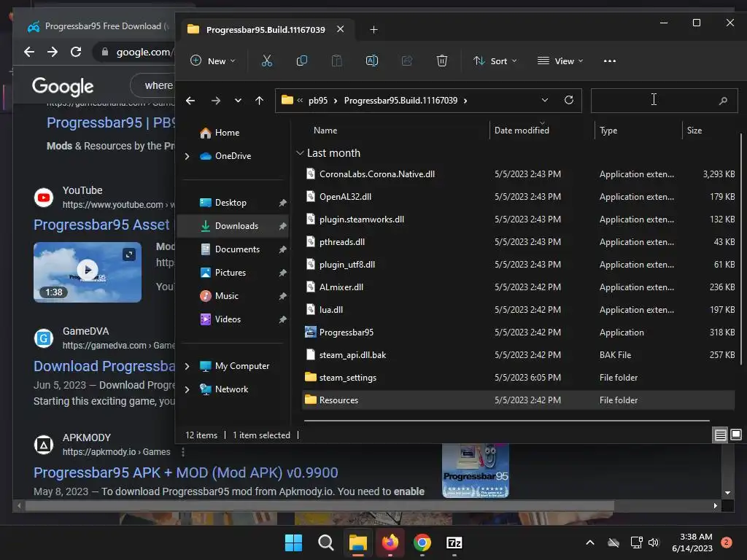Screen dimensions: 747x560
Task: Click the search magnifier icon in Explorer
Action: point(723,101)
